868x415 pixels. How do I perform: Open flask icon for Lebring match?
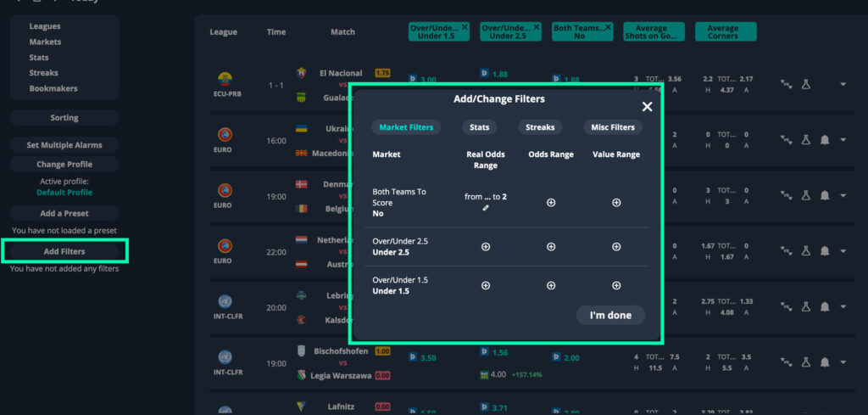point(806,306)
